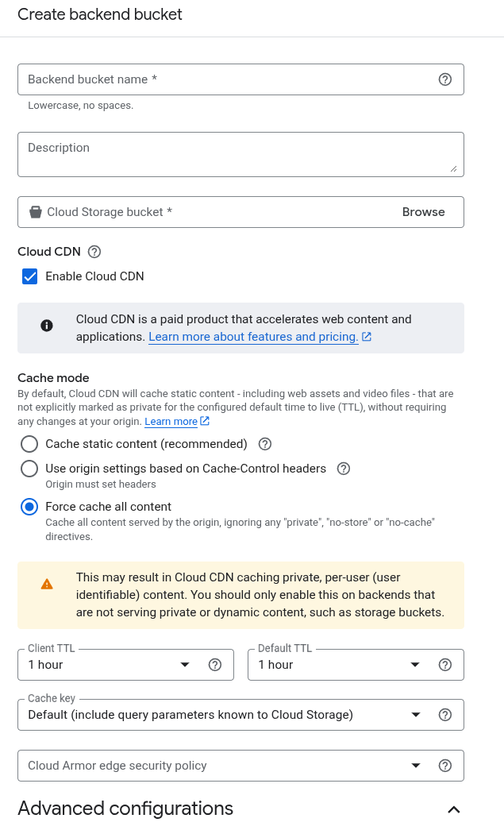
Task: Click the Description text area
Action: (240, 154)
